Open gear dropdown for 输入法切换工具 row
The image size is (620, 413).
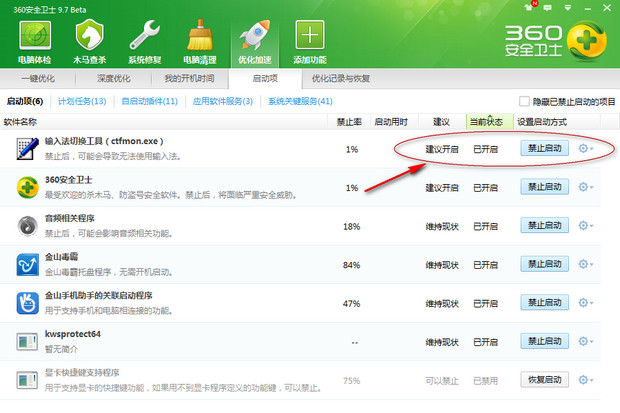coord(586,149)
